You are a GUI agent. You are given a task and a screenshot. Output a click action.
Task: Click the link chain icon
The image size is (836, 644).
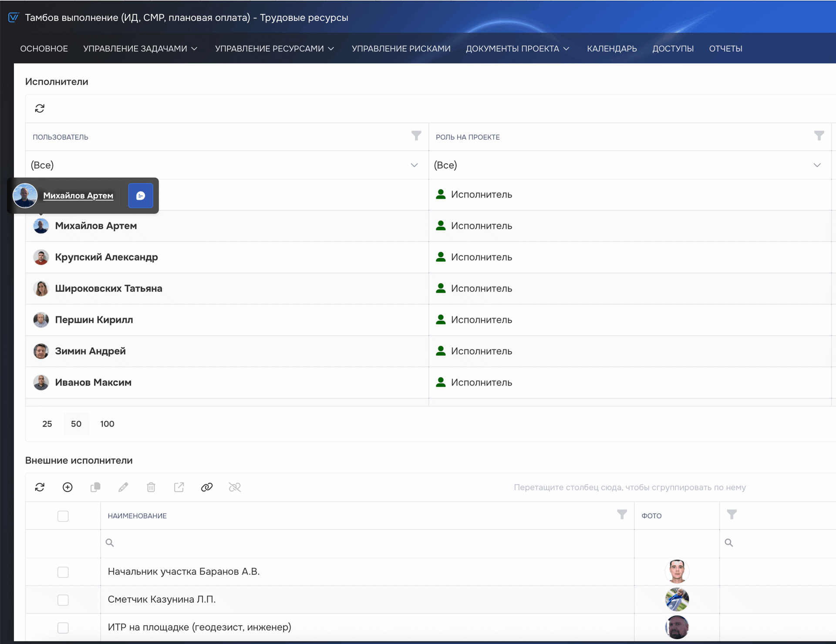coord(207,487)
